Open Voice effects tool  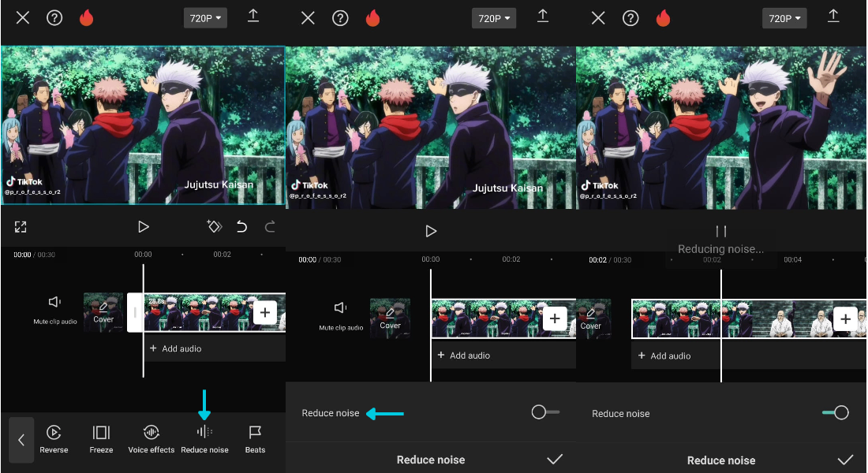coord(152,439)
